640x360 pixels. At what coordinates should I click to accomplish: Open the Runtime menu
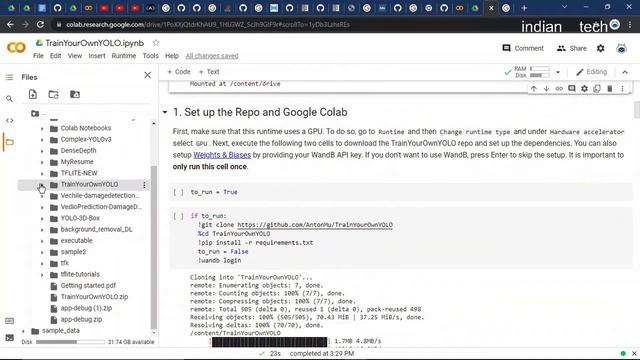click(124, 56)
